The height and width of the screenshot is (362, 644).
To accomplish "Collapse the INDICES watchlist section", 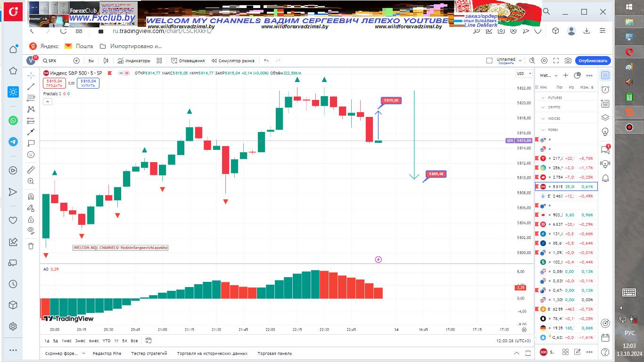I will click(x=543, y=118).
